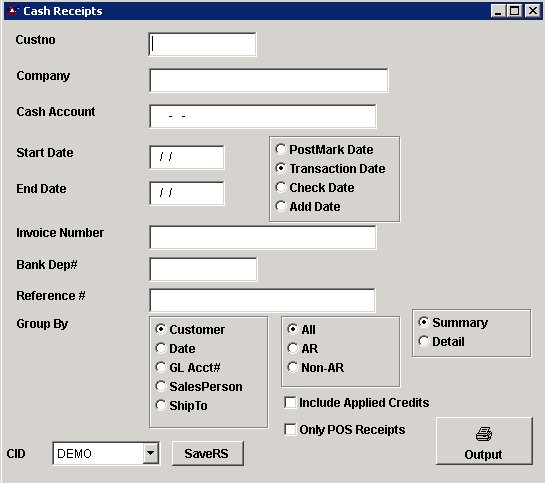
Task: Select GL Acct# grouping option
Action: click(x=161, y=367)
